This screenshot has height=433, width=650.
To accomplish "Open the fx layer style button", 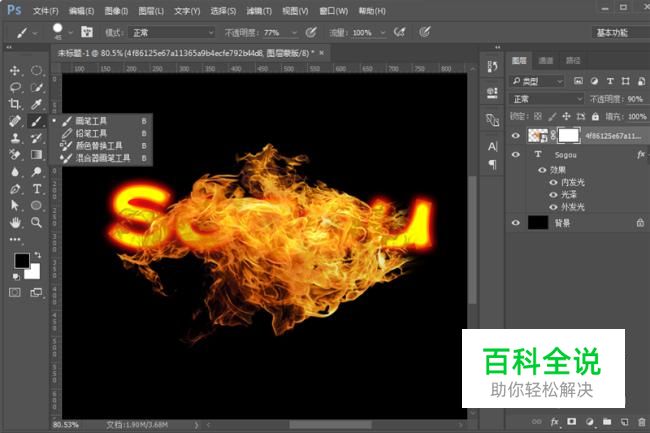I will tap(554, 422).
